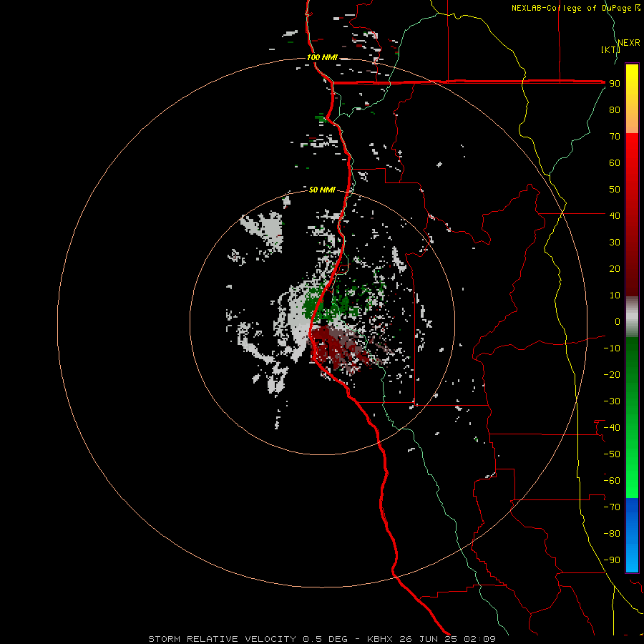Select the -80 value on velocity scale
Screen dimensions: 644x644
pyautogui.click(x=612, y=534)
